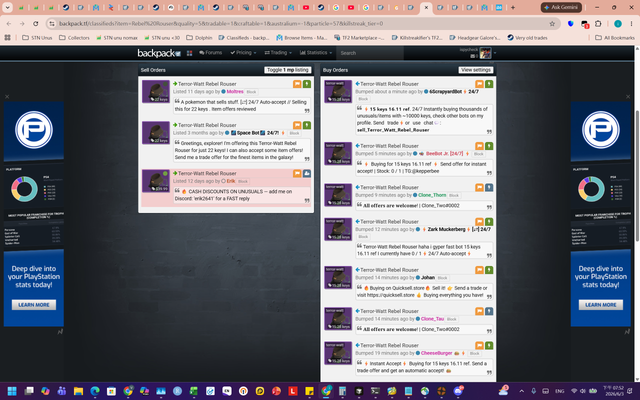Screen dimensions: 640x400
Task: Select Erik listing item thumbnail priced $39.99
Action: click(156, 181)
